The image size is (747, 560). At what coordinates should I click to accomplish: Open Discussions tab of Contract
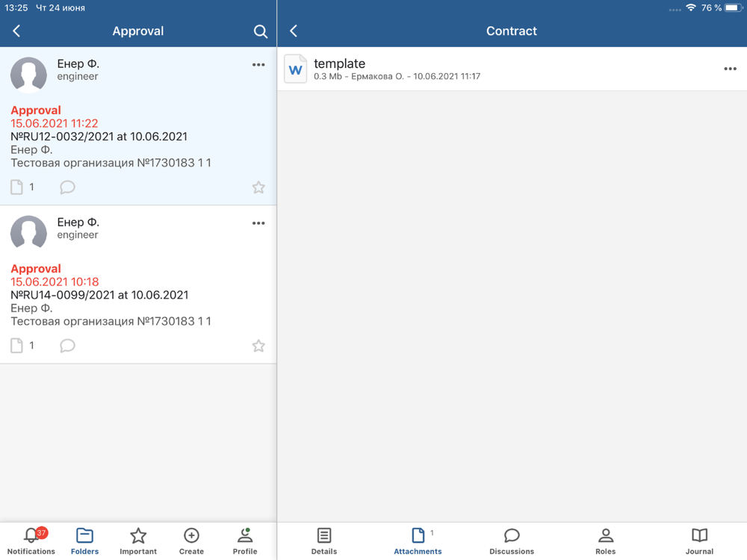click(512, 541)
